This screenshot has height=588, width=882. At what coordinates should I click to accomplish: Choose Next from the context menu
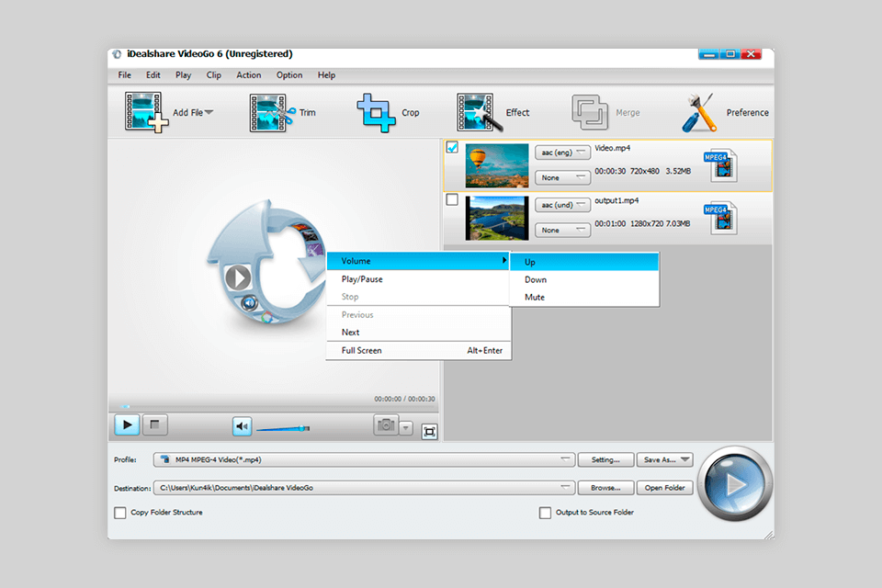419,332
